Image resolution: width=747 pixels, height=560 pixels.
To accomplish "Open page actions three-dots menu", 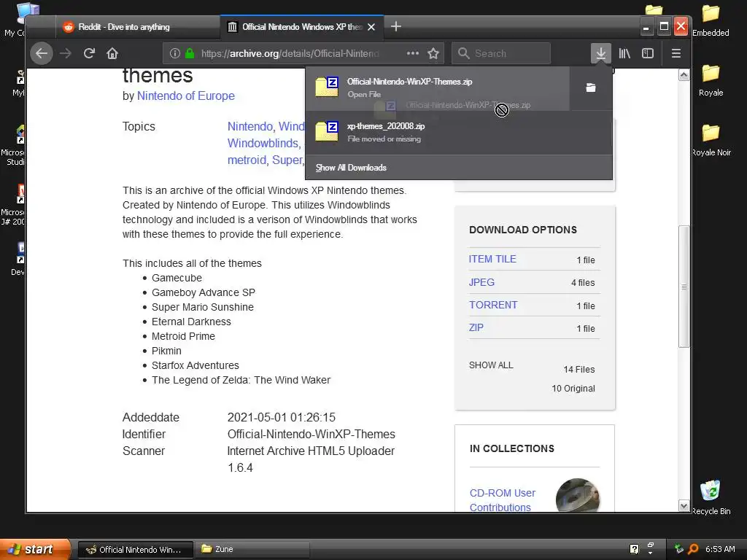I will tap(413, 53).
